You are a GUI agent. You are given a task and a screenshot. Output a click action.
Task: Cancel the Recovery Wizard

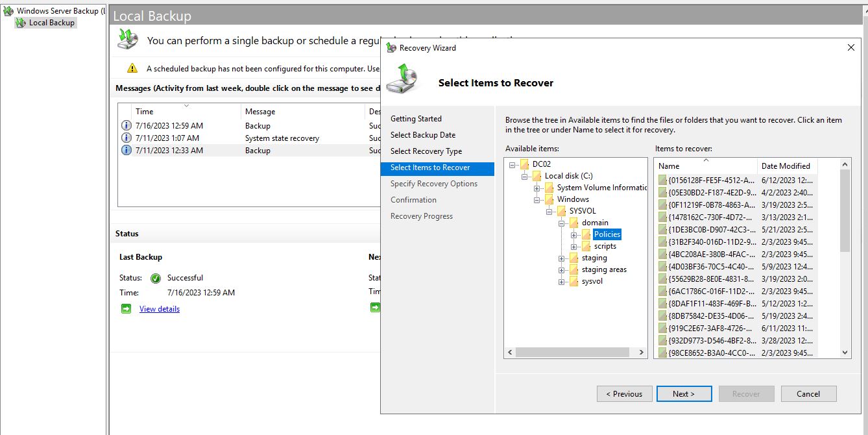point(808,393)
